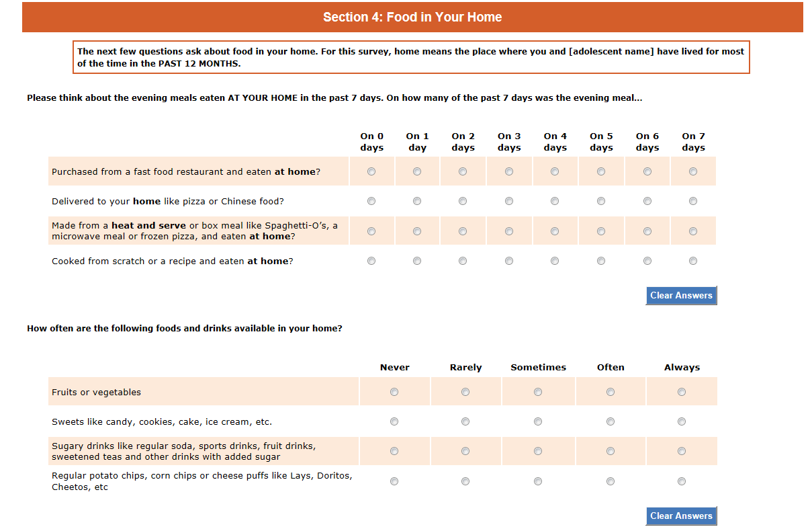Pick 'On 2 days' for heat and serve meals
Image resolution: width=812 pixels, height=529 pixels.
[x=463, y=231]
